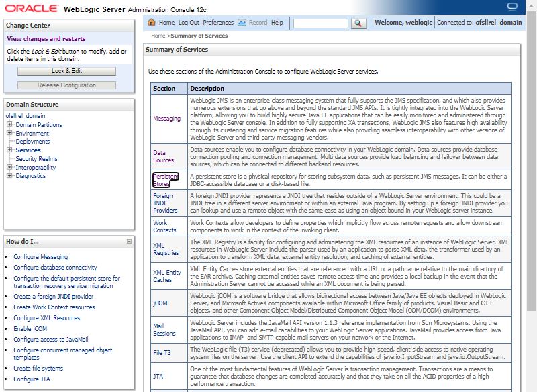The width and height of the screenshot is (537, 392).
Task: Open the jCOM section link
Action: (160, 303)
